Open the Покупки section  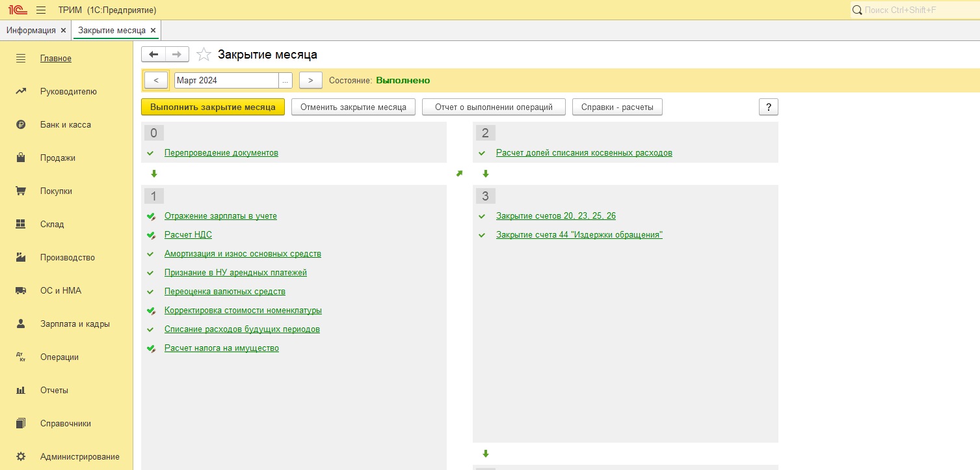tap(56, 191)
